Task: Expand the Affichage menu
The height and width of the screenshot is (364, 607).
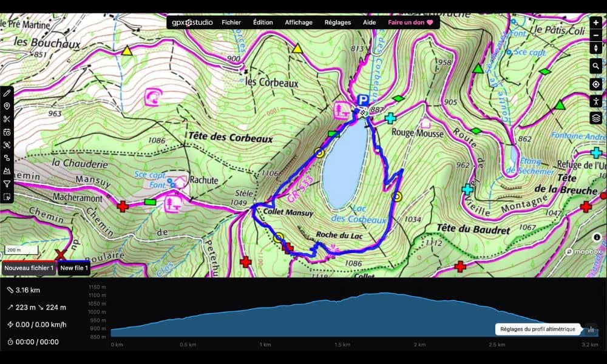Action: 299,22
